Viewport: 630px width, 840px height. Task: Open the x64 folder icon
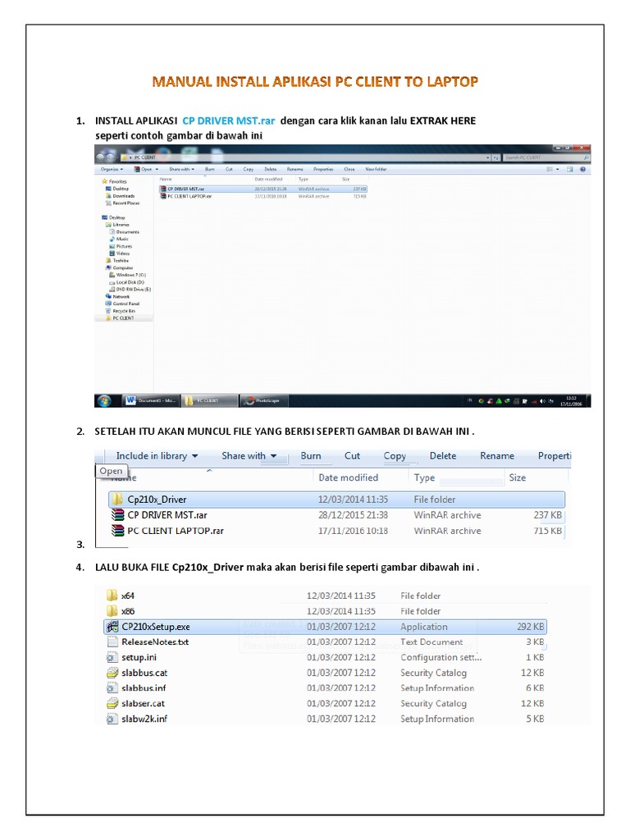pyautogui.click(x=112, y=596)
